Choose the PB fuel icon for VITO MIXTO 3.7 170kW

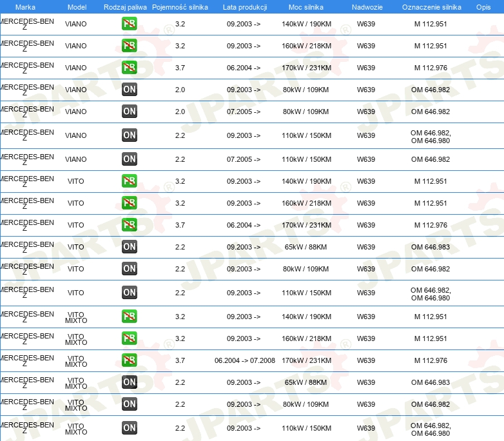(129, 360)
